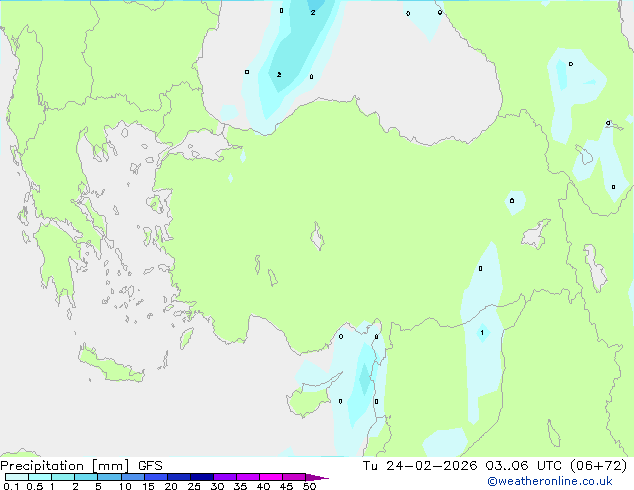Click the legend scale label '0.5'

(x=34, y=486)
